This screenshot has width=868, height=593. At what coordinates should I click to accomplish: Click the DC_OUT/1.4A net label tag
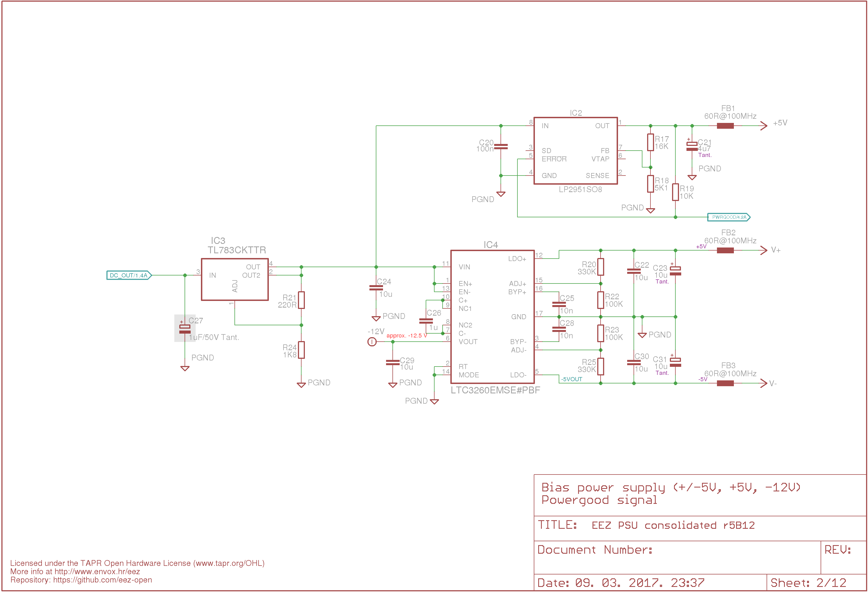pyautogui.click(x=129, y=275)
